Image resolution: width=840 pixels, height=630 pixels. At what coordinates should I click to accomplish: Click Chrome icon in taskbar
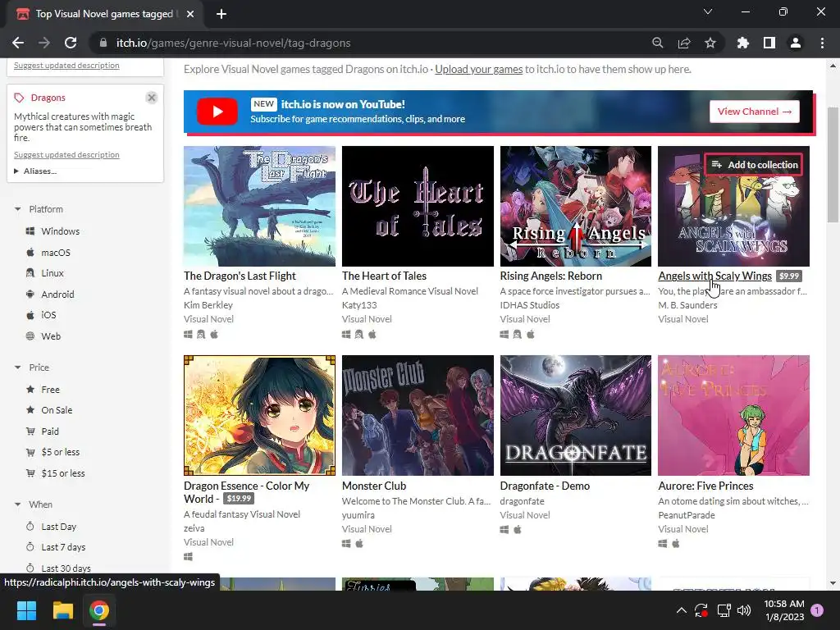99,610
